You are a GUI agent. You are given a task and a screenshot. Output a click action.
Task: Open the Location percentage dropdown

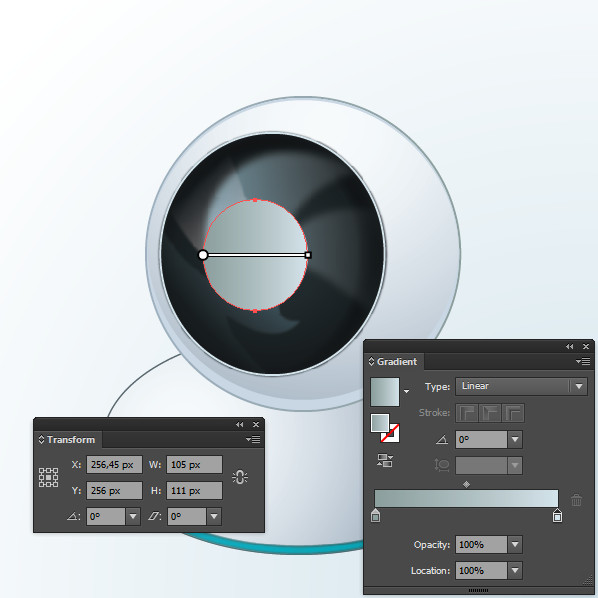click(515, 571)
